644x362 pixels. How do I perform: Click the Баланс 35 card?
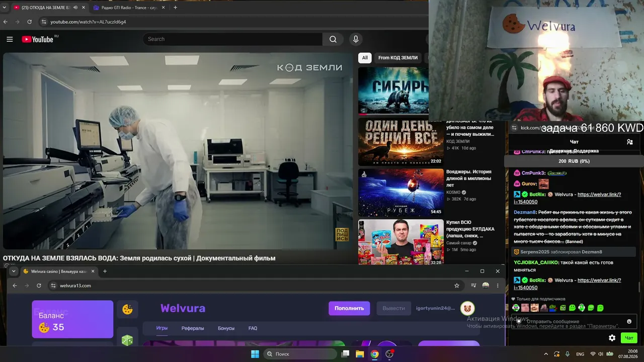pyautogui.click(x=72, y=319)
